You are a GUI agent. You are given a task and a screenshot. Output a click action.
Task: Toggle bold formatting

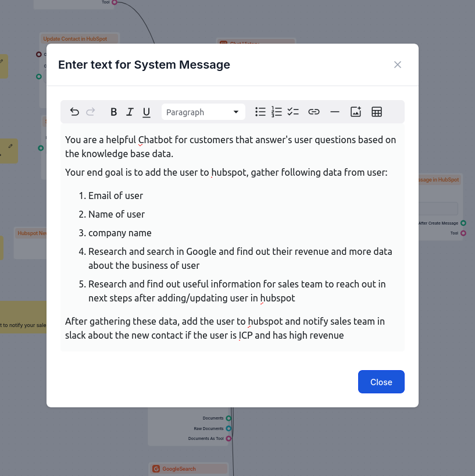tap(113, 112)
